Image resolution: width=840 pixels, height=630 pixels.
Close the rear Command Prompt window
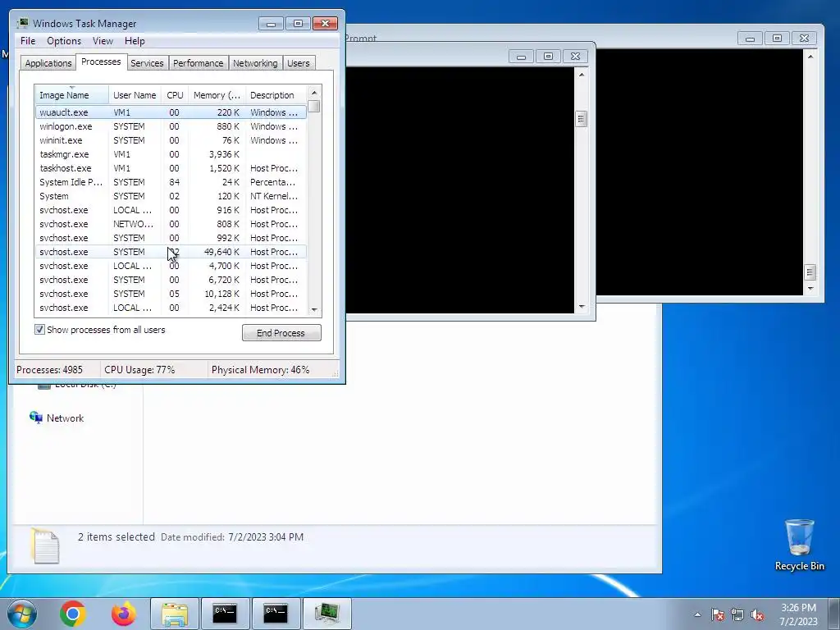(x=804, y=39)
